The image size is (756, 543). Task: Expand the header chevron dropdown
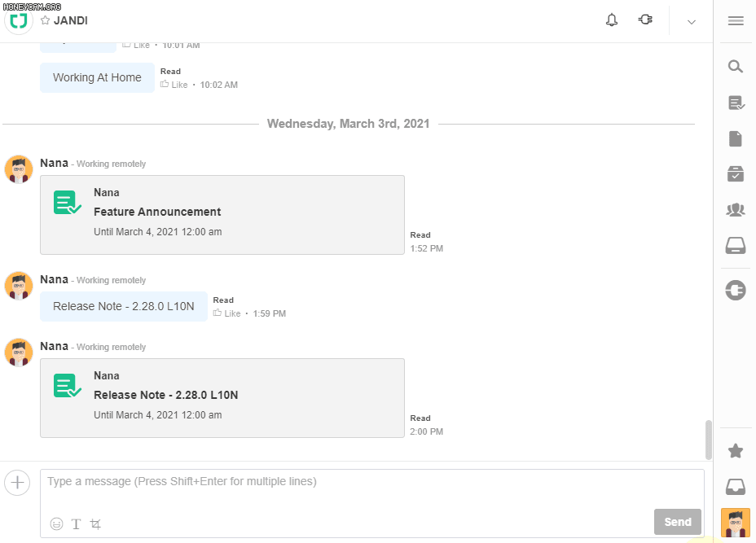point(692,22)
